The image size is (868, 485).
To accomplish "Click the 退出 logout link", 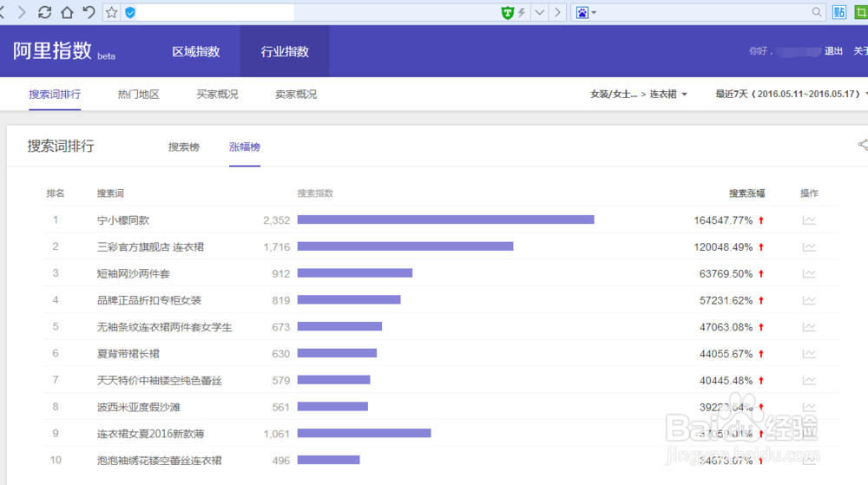I will 833,51.
